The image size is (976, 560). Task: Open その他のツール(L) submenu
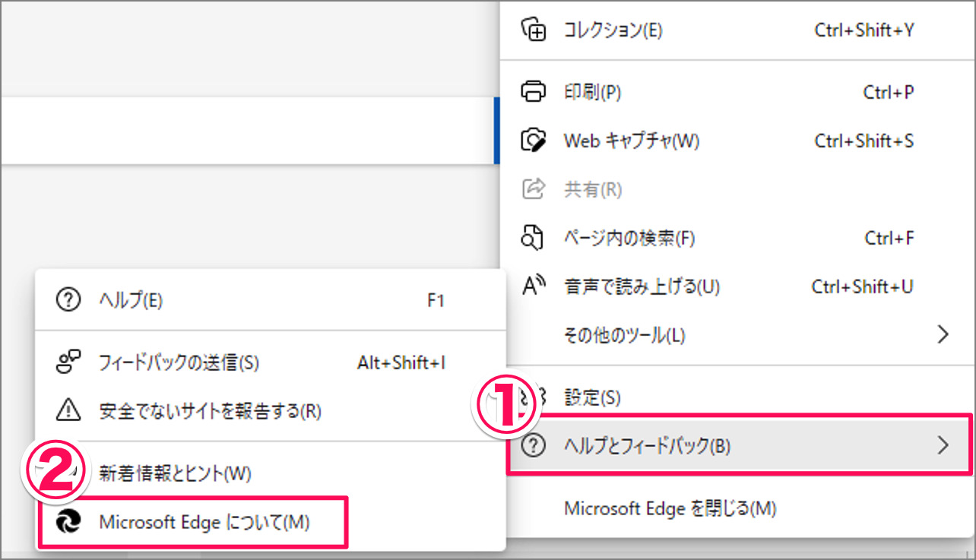point(737,334)
